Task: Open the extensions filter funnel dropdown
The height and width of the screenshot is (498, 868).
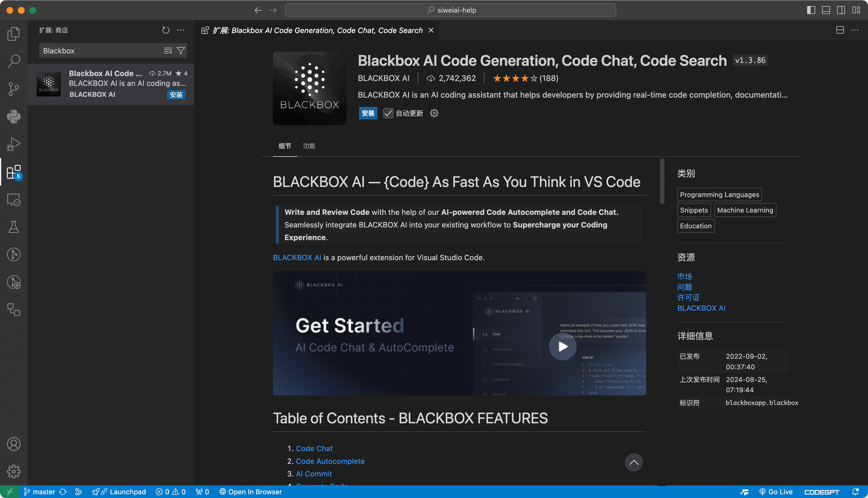Action: point(181,50)
